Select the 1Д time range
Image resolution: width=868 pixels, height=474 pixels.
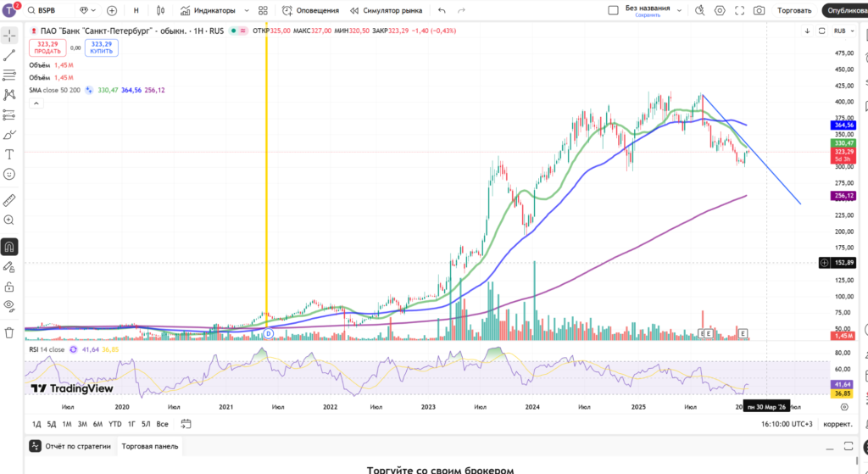click(36, 424)
